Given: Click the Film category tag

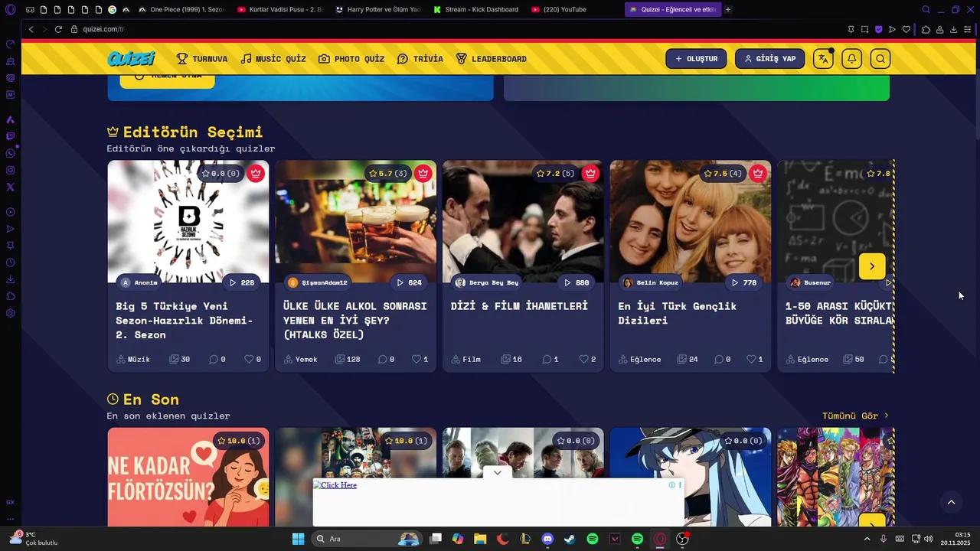Looking at the screenshot, I should 466,359.
